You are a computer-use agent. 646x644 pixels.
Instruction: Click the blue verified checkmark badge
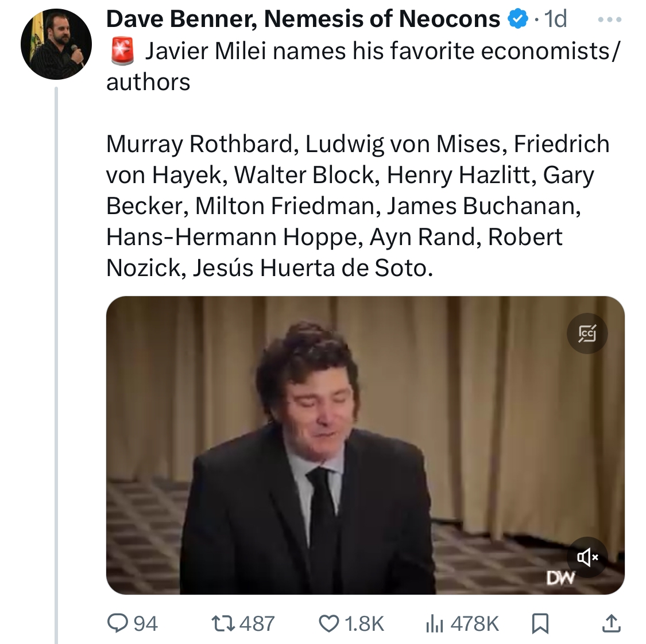pos(518,20)
